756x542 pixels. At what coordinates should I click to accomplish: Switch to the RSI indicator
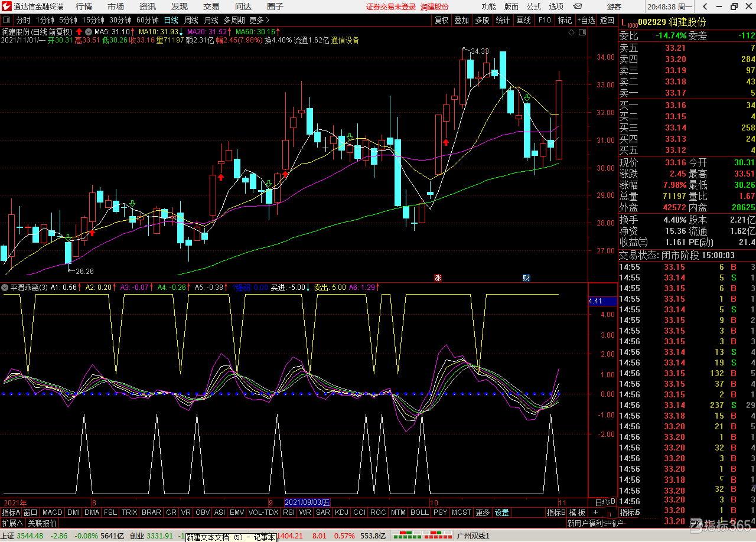[x=289, y=512]
